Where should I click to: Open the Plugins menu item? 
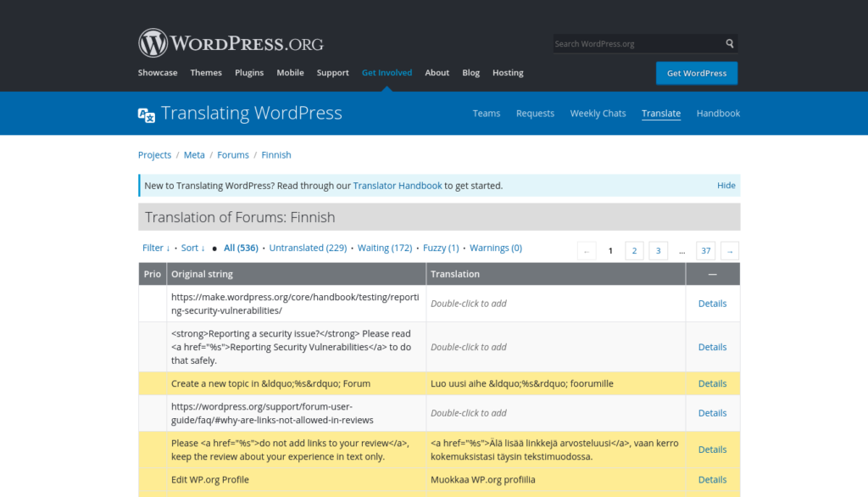249,73
